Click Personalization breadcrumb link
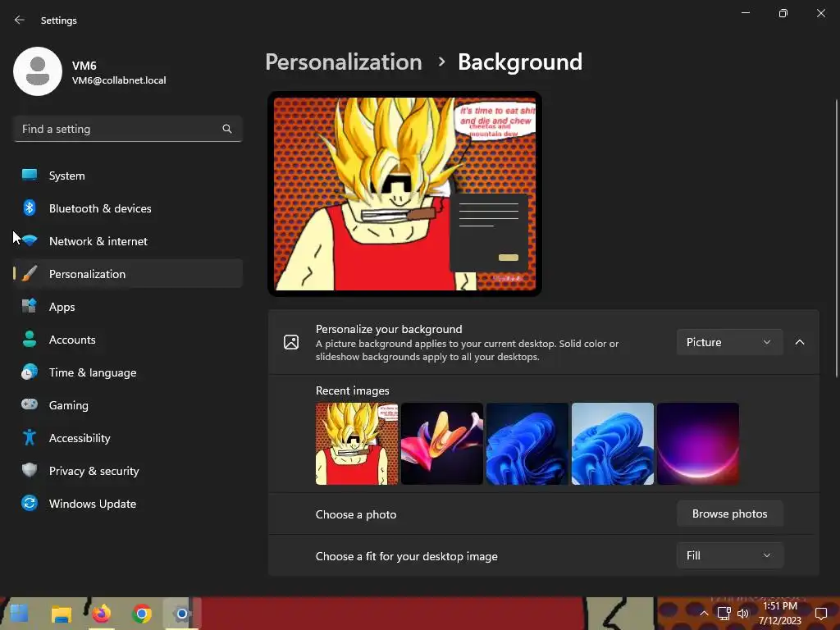840x630 pixels. 344,62
